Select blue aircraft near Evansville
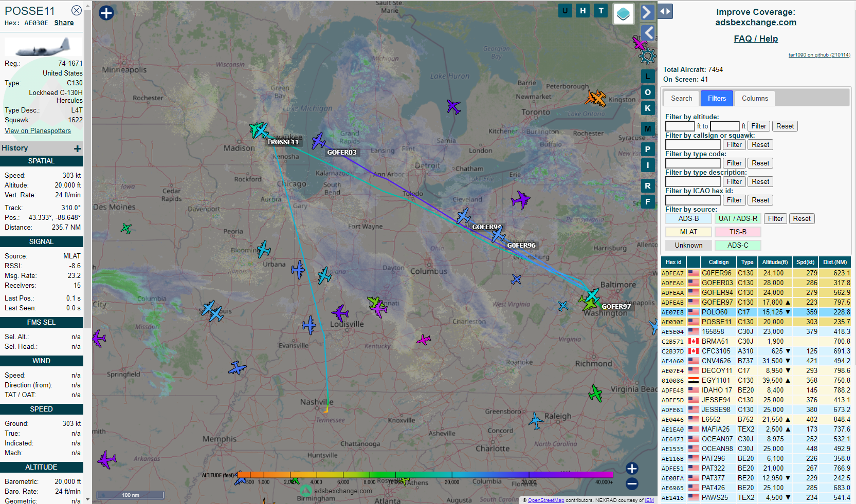The height and width of the screenshot is (504, 856). click(x=308, y=325)
